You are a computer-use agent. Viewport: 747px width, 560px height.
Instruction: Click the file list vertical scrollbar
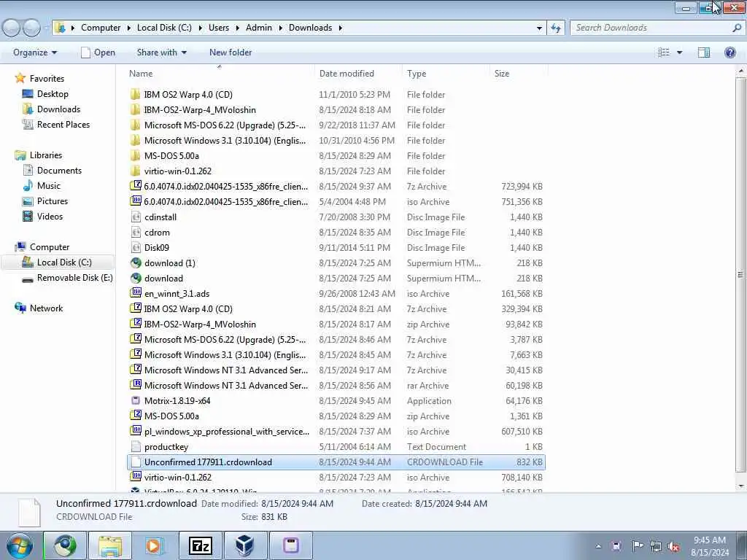tap(740, 275)
